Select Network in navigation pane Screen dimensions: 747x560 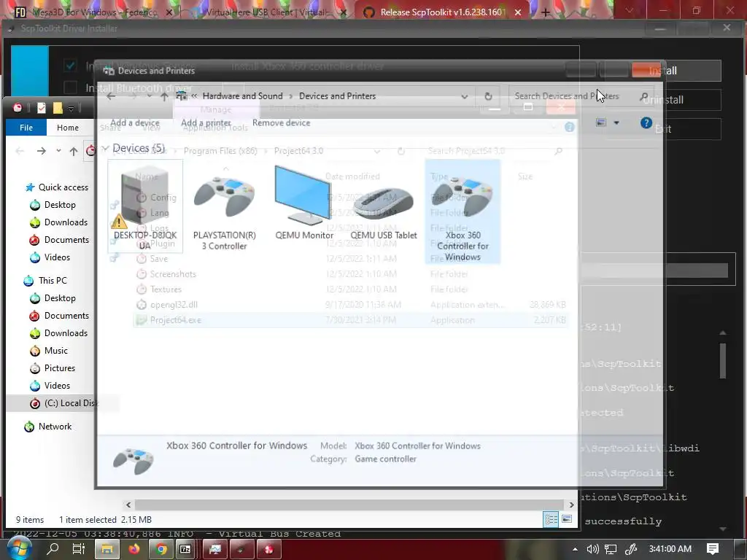(55, 427)
